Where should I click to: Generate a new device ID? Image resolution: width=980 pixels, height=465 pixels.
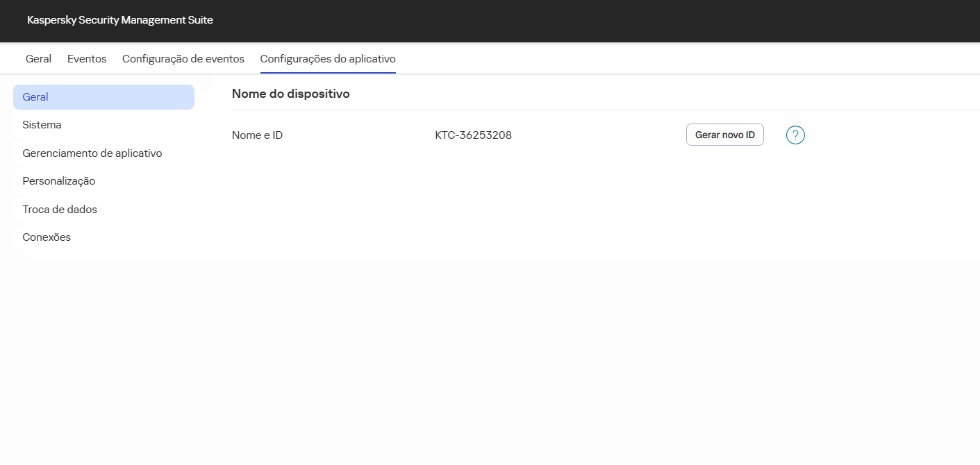click(x=724, y=135)
